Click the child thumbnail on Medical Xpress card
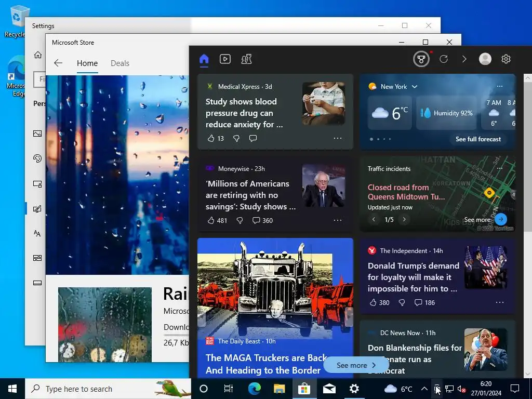Viewport: 532px width, 399px height. point(324,103)
